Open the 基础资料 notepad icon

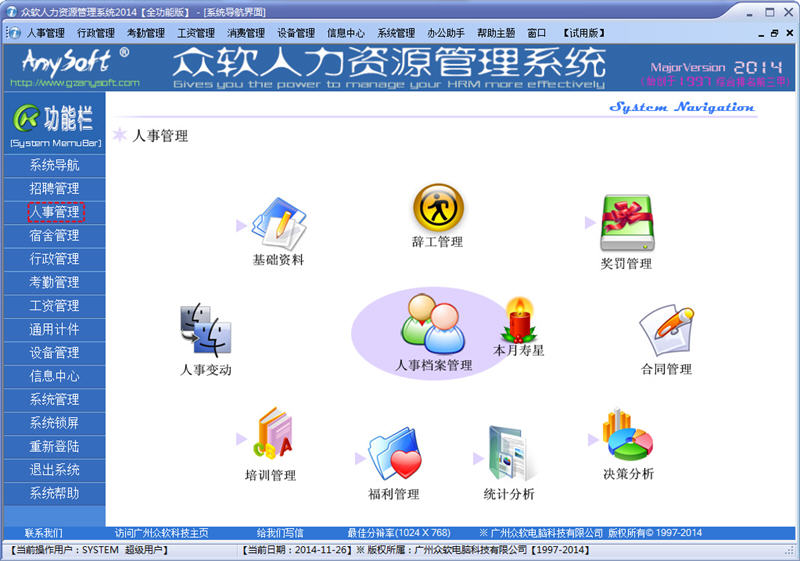pyautogui.click(x=279, y=224)
